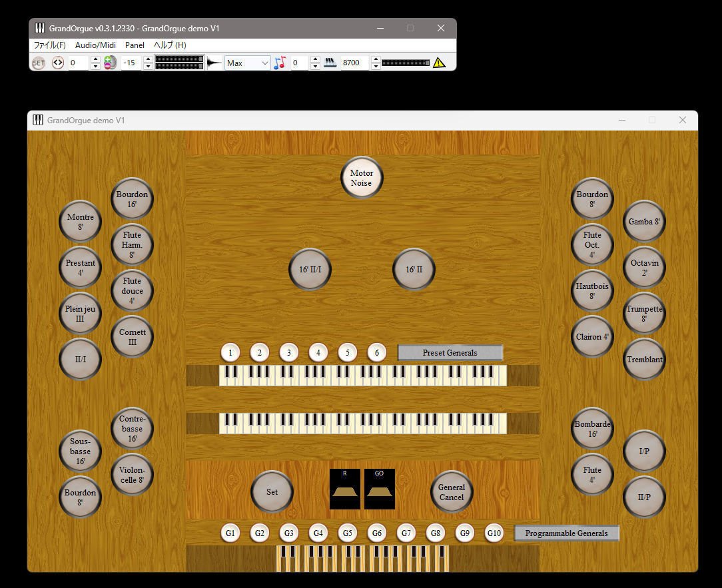Click the warning triangle panic icon
The image size is (722, 588).
click(439, 62)
